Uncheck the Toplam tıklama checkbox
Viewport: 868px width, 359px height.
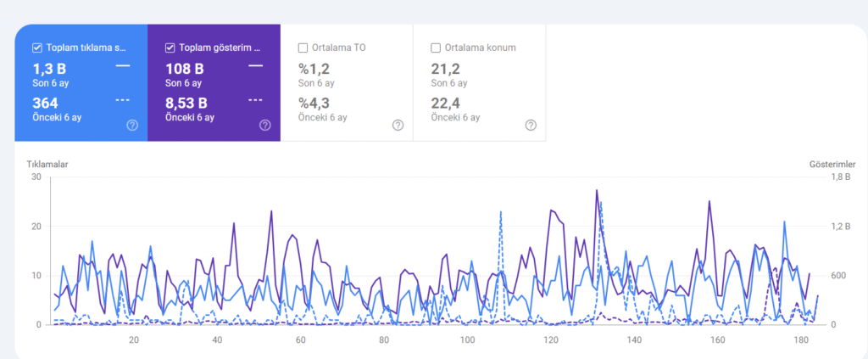click(x=37, y=48)
